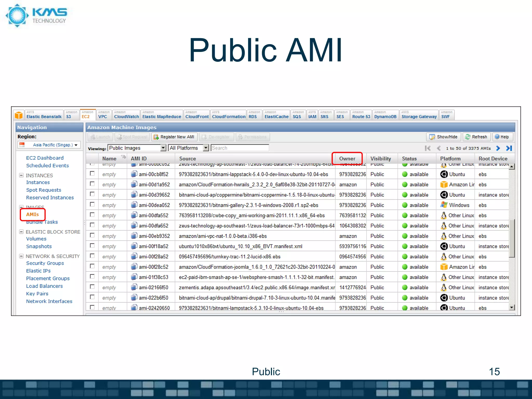
Task: Click the Name column edit tag icon
Action: (x=123, y=157)
